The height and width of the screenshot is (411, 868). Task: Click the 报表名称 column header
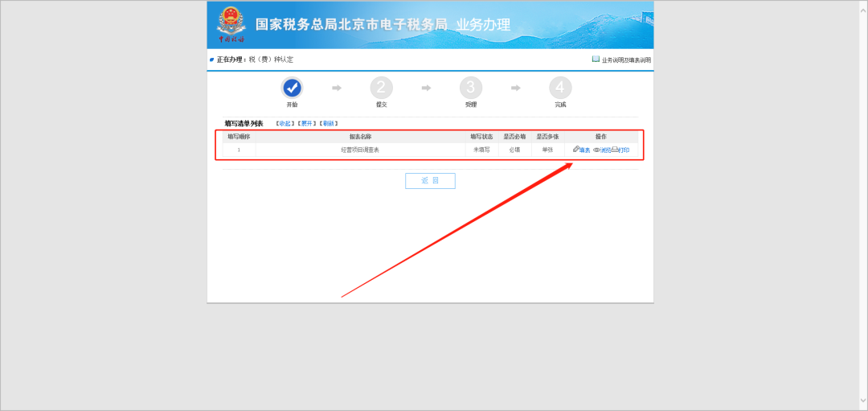pyautogui.click(x=360, y=137)
